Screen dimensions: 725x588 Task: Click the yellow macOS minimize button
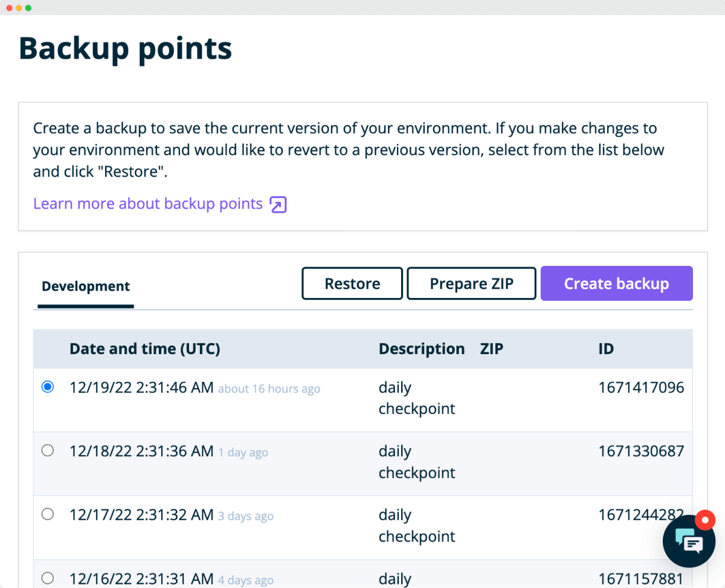[18, 7]
